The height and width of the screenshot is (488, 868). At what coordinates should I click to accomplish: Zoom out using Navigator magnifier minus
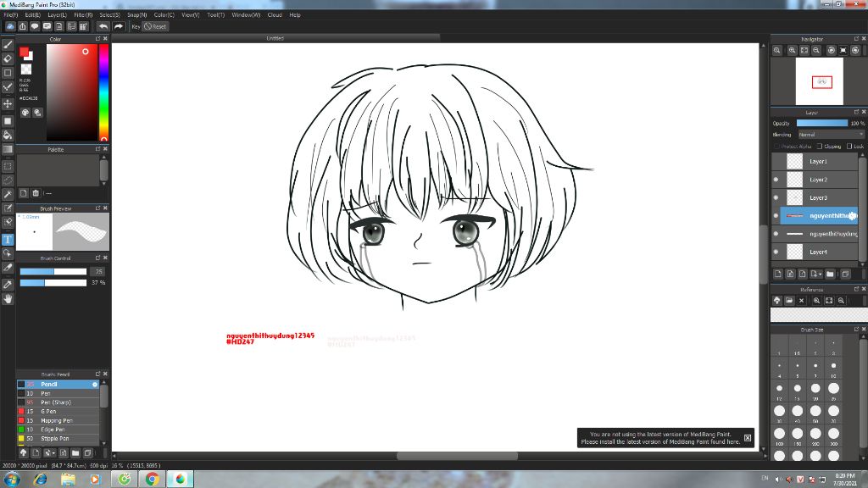(x=816, y=50)
